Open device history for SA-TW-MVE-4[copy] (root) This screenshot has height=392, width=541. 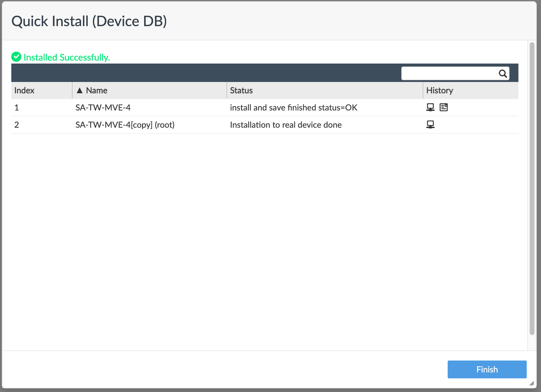pos(430,124)
